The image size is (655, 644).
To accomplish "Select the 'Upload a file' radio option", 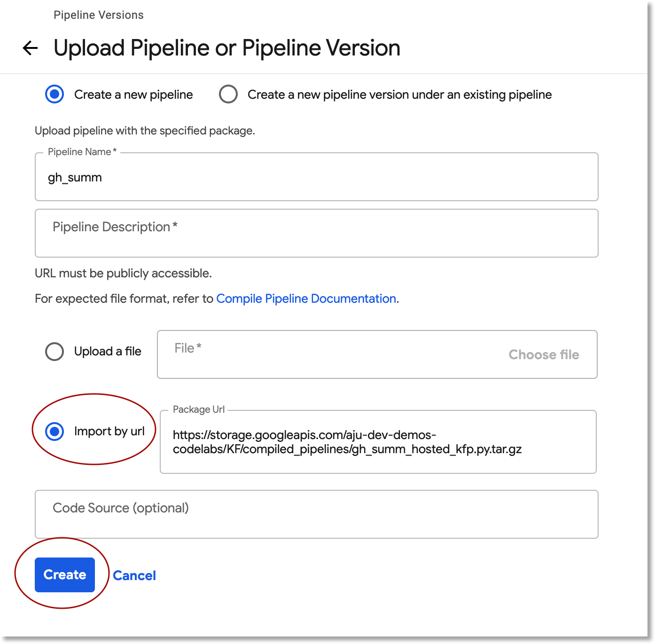I will (x=55, y=351).
